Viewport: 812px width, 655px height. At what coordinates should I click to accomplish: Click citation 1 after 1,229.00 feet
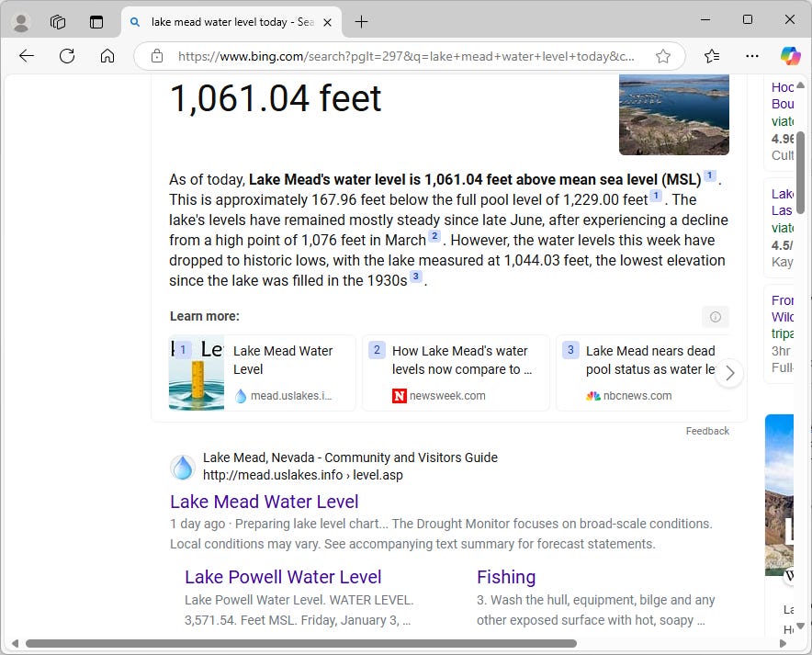[x=656, y=196]
